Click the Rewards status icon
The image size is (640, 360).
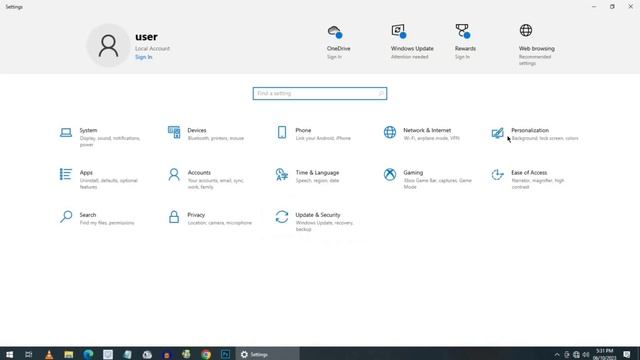462,31
